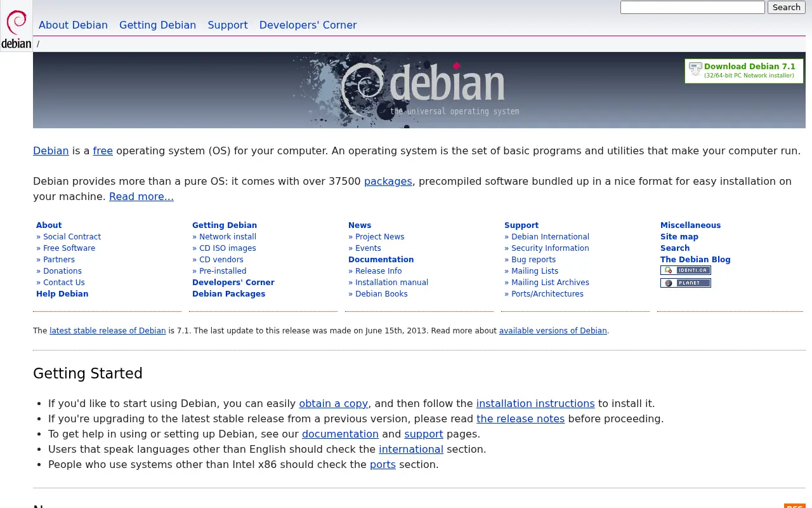Viewport: 812px width, 508px height.
Task: Open Installation manual link
Action: [391, 283]
